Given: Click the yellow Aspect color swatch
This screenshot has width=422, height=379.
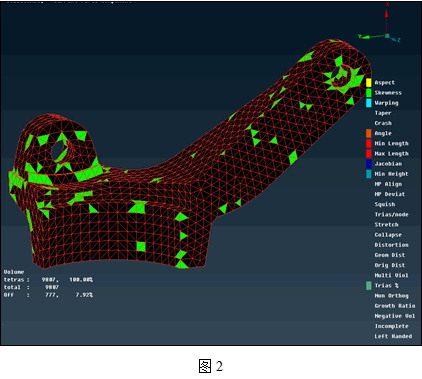Looking at the screenshot, I should (x=369, y=83).
